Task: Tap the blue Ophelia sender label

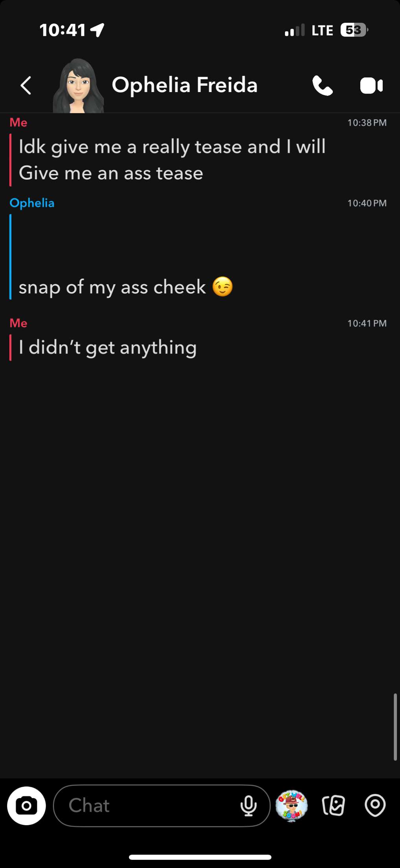Action: pyautogui.click(x=32, y=203)
